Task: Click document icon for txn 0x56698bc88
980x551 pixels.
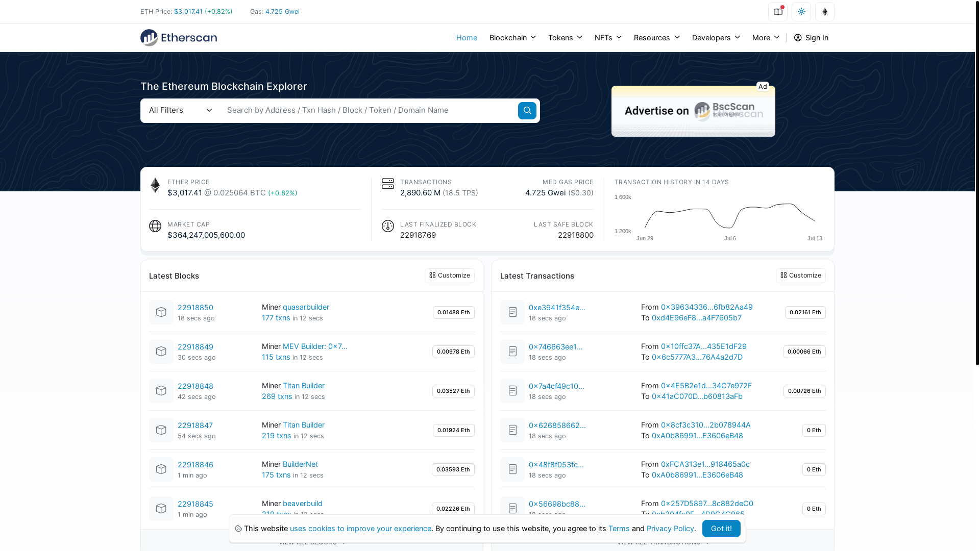Action: [512, 509]
